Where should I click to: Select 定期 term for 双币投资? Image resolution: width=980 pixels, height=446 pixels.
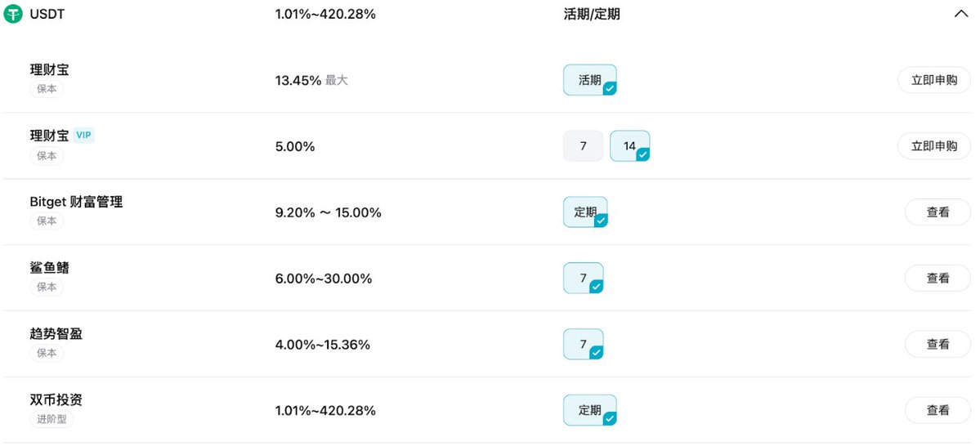[589, 410]
